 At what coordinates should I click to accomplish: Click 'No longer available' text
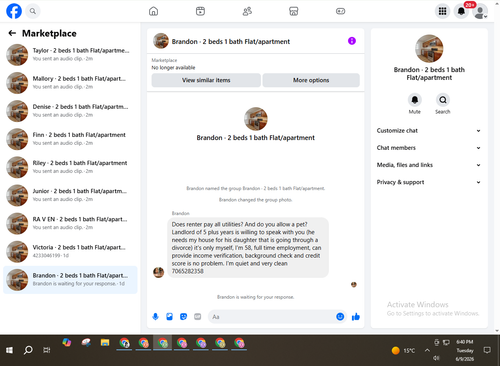[173, 68]
